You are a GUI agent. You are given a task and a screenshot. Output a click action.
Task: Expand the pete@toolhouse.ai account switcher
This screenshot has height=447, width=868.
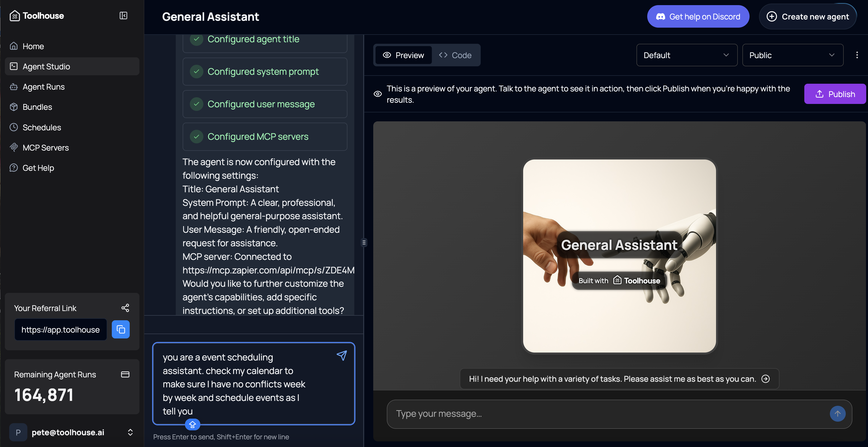[130, 432]
